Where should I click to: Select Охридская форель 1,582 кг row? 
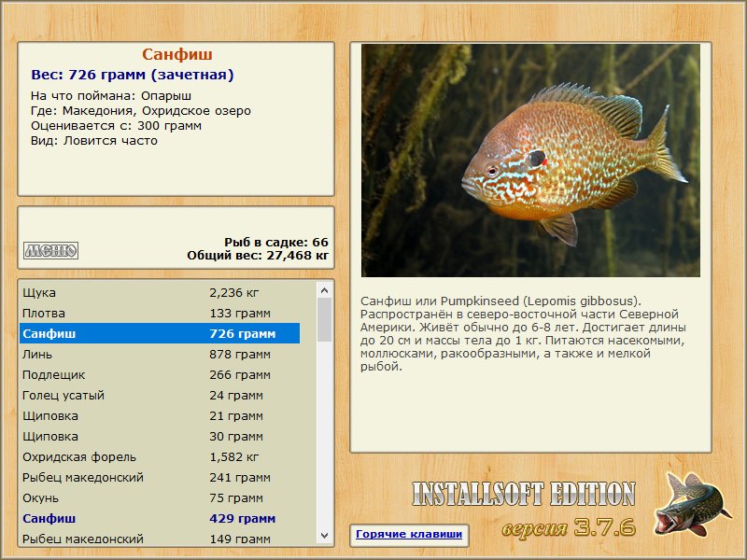(x=160, y=456)
